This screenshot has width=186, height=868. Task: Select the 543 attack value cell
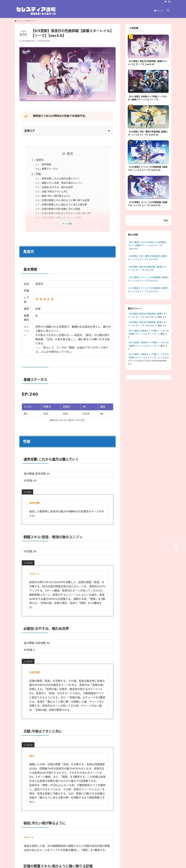[x=51, y=414]
